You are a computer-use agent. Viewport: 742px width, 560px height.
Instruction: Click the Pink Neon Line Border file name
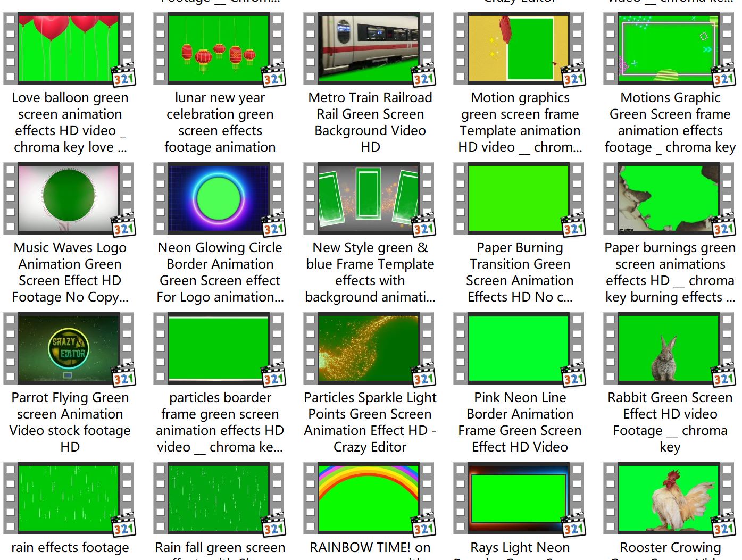(x=520, y=422)
